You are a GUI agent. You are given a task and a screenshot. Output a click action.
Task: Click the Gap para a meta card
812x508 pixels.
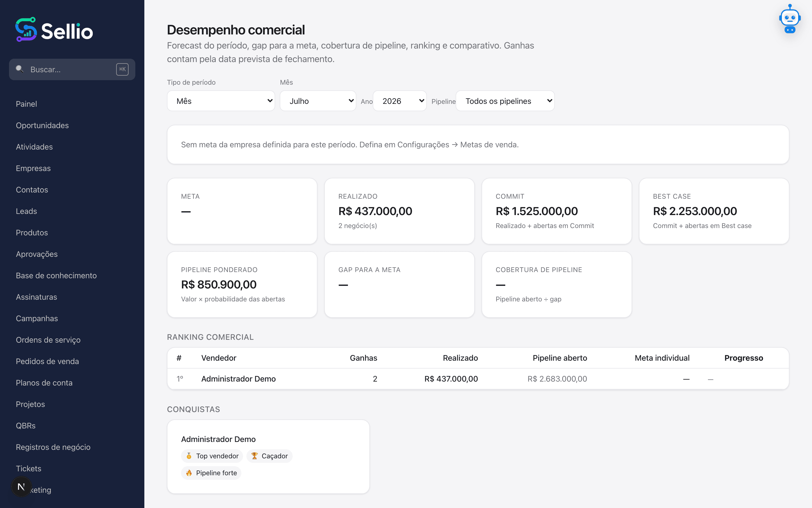[x=399, y=284]
